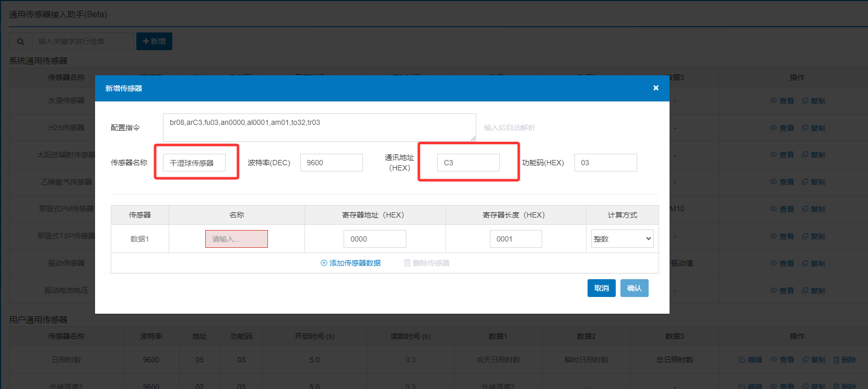The height and width of the screenshot is (389, 868).
Task: View the 振动电池电压 row
Action: coord(782,291)
